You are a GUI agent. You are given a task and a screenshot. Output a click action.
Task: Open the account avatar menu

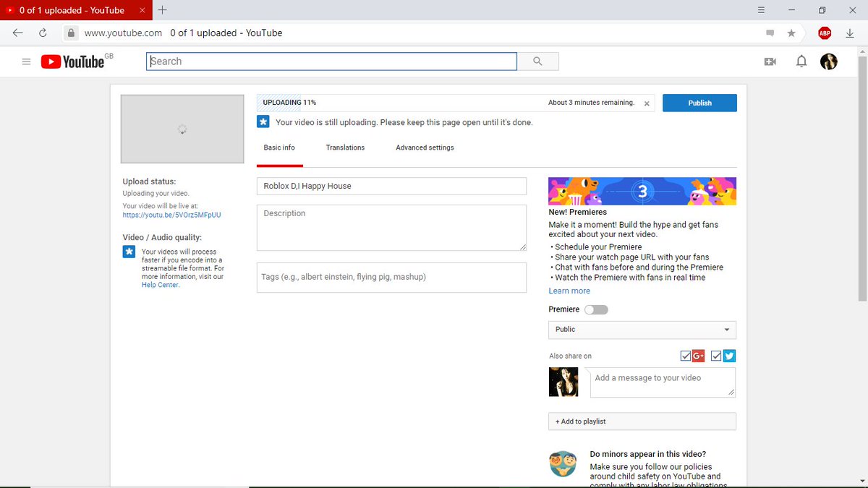coord(828,61)
